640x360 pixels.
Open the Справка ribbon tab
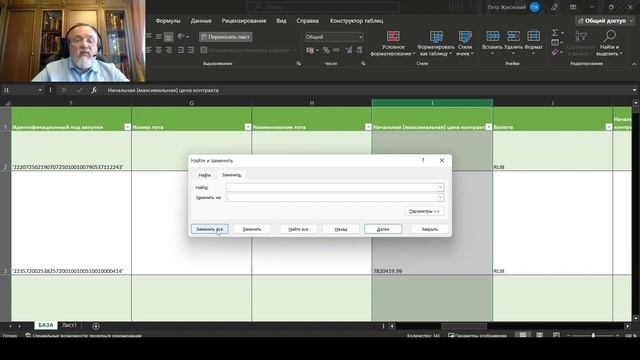click(307, 21)
